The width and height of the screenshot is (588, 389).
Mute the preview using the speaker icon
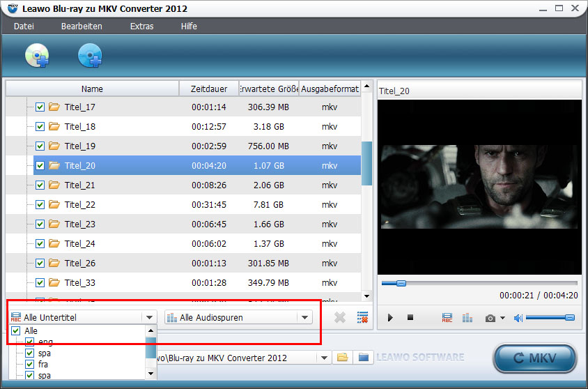(518, 318)
